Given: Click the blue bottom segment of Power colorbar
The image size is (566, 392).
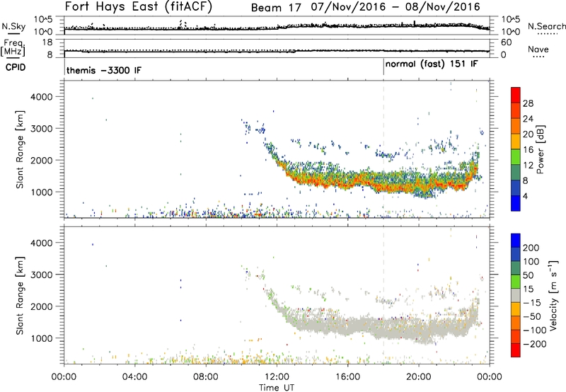Looking at the screenshot, I should coord(516,203).
